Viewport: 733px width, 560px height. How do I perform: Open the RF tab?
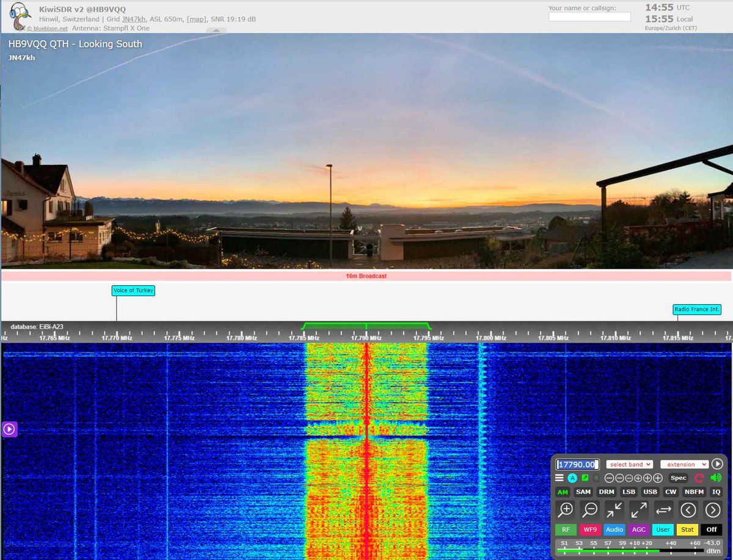[566, 529]
